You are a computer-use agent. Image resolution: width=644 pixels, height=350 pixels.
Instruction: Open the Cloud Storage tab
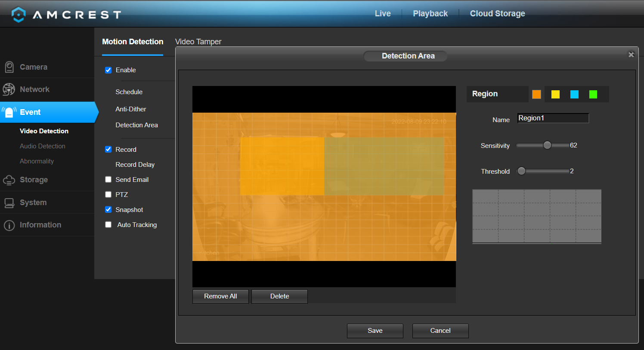(498, 14)
